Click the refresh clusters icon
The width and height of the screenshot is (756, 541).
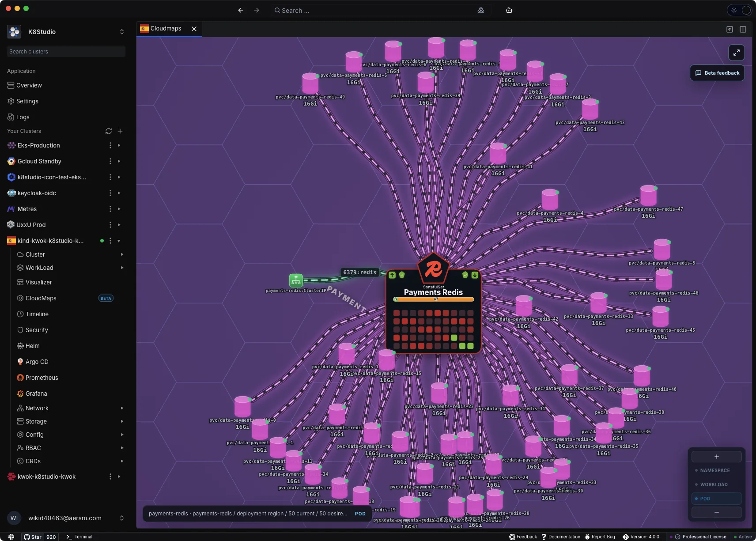coord(109,131)
